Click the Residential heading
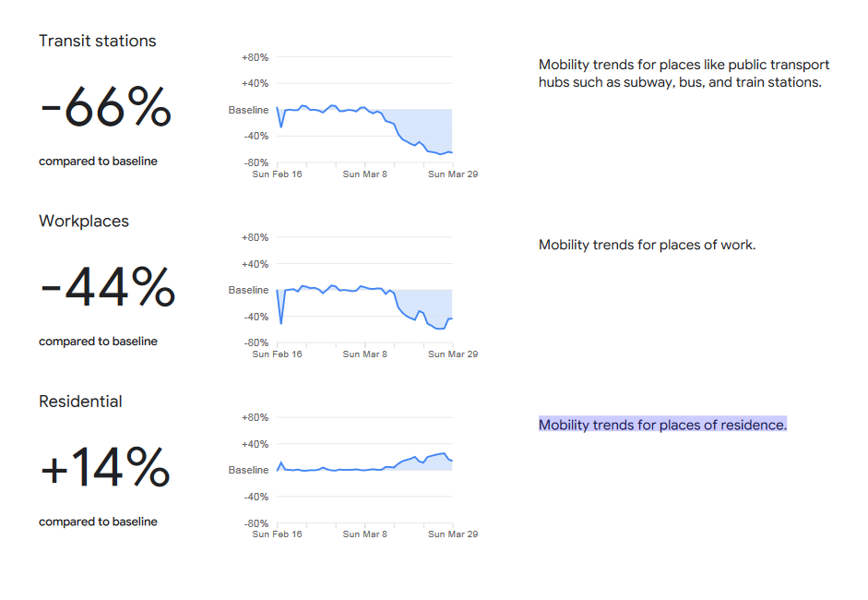This screenshot has height=600, width=868. [x=80, y=402]
